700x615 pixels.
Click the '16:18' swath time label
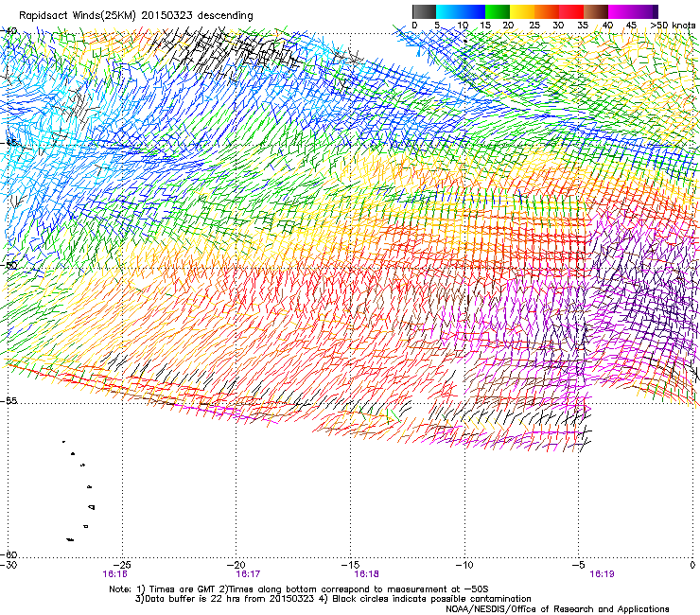point(366,574)
